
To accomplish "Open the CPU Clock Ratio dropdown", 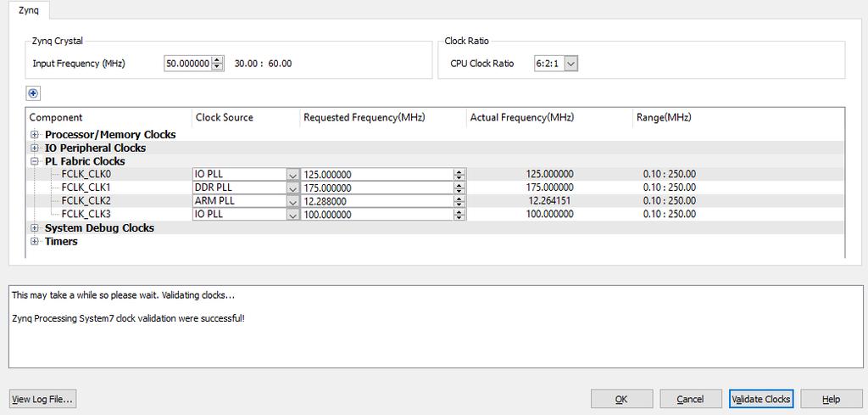I will (x=571, y=63).
